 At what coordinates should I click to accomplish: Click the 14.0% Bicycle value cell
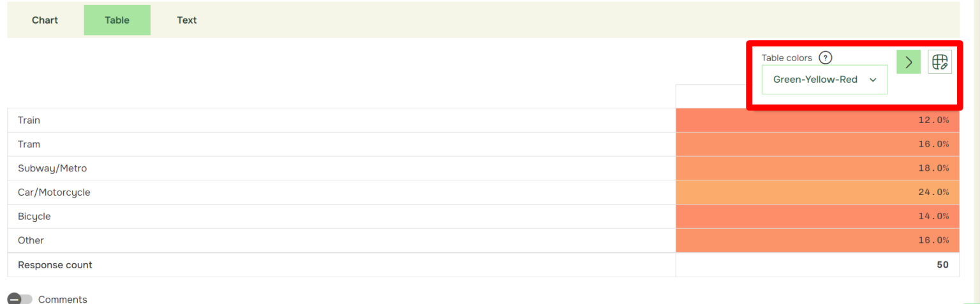(x=817, y=216)
